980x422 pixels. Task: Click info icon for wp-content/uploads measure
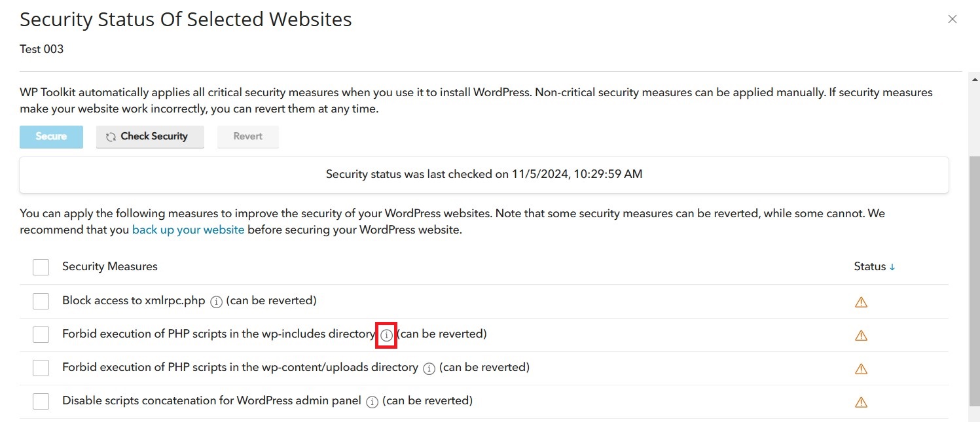pyautogui.click(x=429, y=368)
